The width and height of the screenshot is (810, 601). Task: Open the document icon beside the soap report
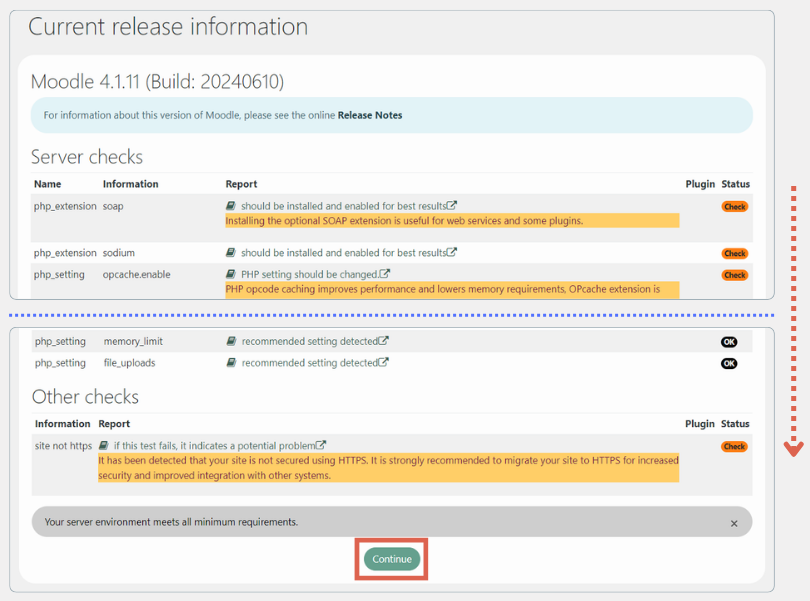230,207
